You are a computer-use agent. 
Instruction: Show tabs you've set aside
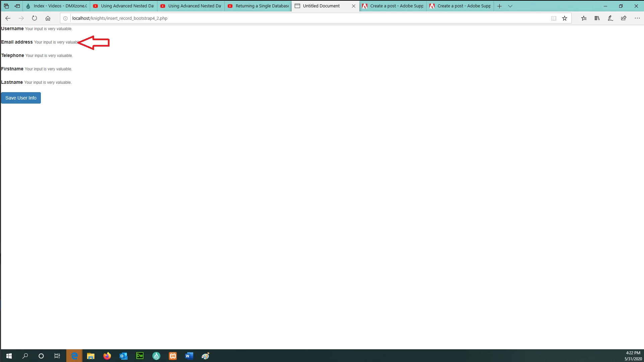click(6, 6)
